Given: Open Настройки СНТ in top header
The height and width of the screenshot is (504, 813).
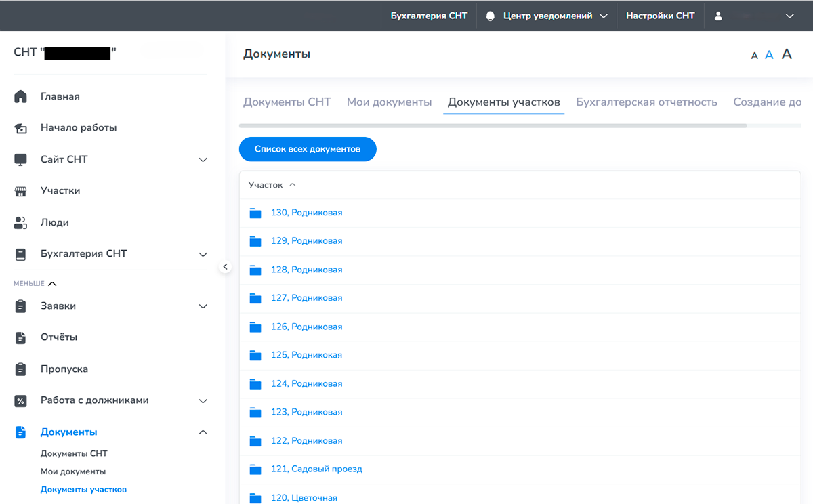Looking at the screenshot, I should click(x=661, y=16).
